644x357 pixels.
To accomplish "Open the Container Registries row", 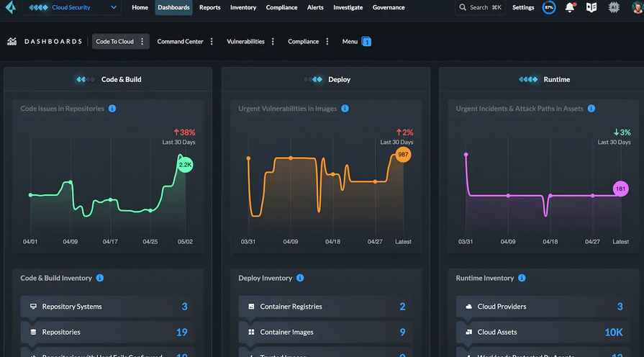I will [325, 307].
